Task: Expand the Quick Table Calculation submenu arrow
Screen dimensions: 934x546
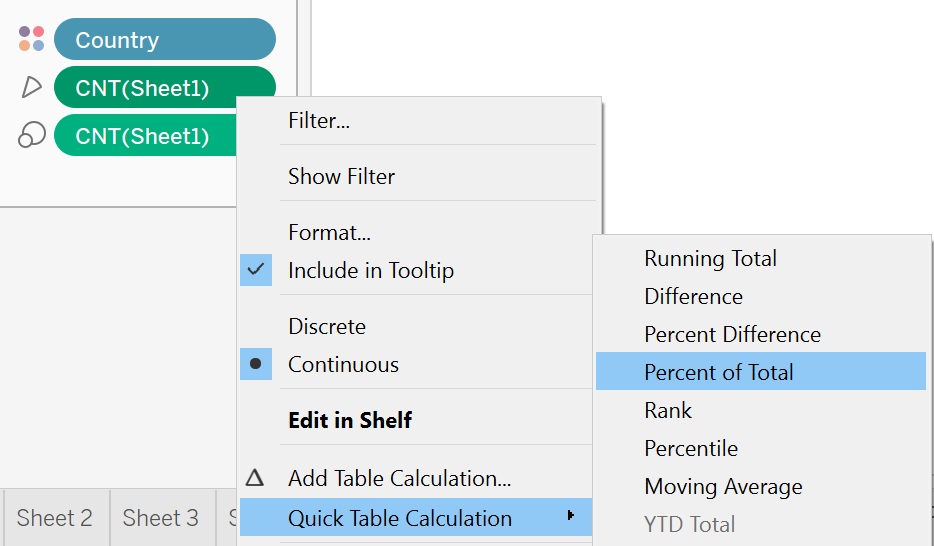Action: (x=571, y=517)
